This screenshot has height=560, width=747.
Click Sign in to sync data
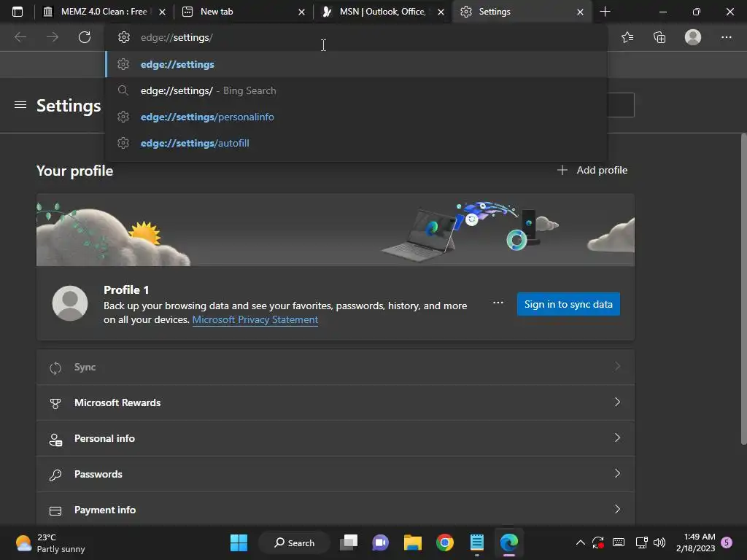pos(568,304)
